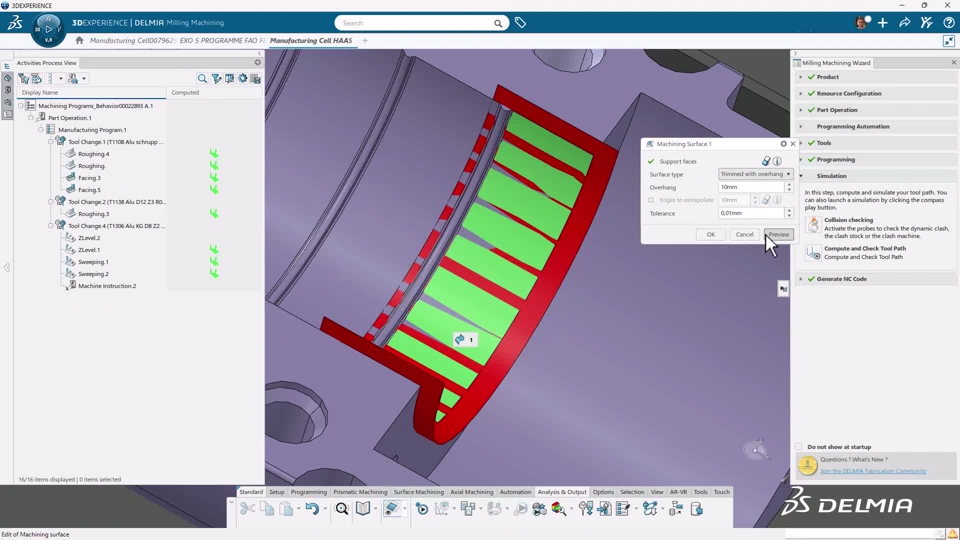Click the open book catalog icon
The image size is (960, 540).
click(x=363, y=509)
